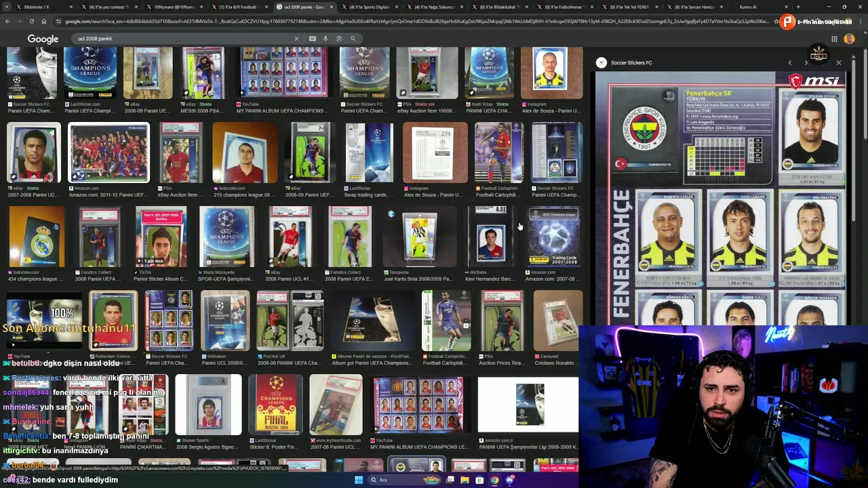Open File Explorer from taskbar
This screenshot has height=488, width=868.
[465, 480]
